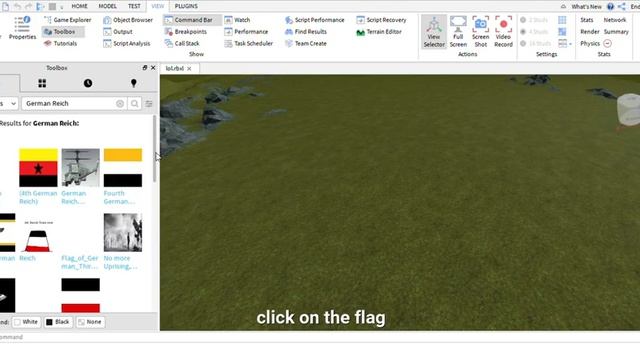This screenshot has height=360, width=640.
Task: Open Script Recovery
Action: (381, 20)
